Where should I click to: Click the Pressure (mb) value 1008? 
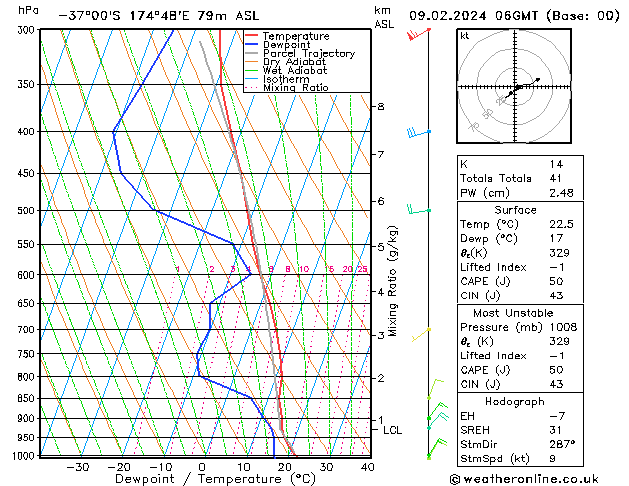(x=563, y=327)
